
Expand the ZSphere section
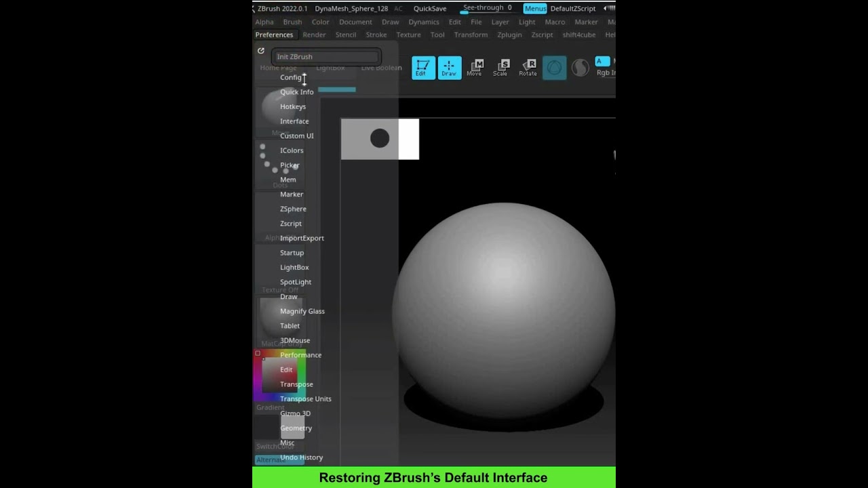pos(293,209)
